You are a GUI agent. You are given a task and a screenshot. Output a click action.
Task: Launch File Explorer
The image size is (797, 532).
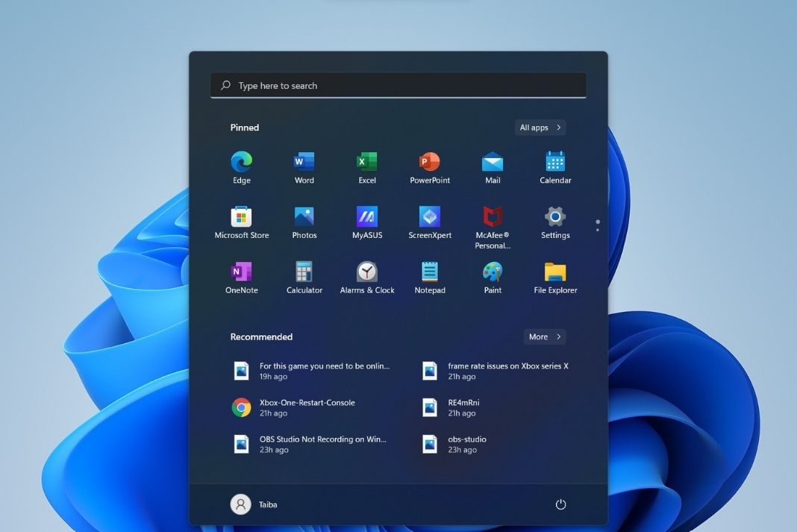(554, 277)
